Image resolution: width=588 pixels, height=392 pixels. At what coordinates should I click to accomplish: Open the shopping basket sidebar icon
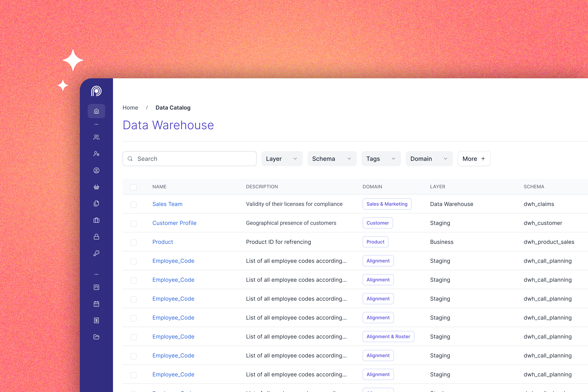pos(96,187)
